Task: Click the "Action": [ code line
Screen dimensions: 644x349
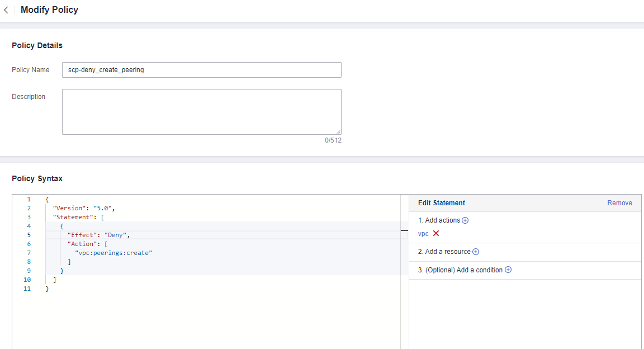Action: 87,244
